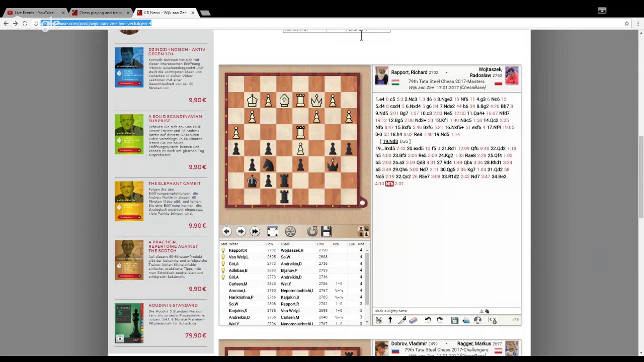Image resolution: width=644 pixels, height=362 pixels.
Task: Step forward one move on board
Action: tap(240, 231)
